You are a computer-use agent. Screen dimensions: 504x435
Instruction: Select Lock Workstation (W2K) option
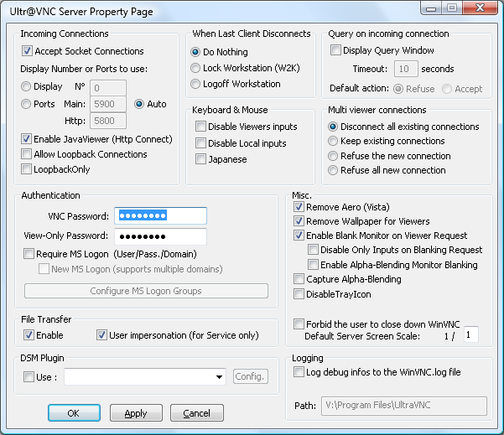(x=195, y=68)
